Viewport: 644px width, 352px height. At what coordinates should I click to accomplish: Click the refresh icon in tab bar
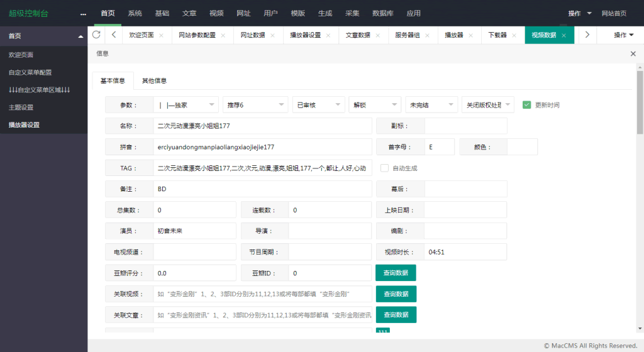pos(96,35)
